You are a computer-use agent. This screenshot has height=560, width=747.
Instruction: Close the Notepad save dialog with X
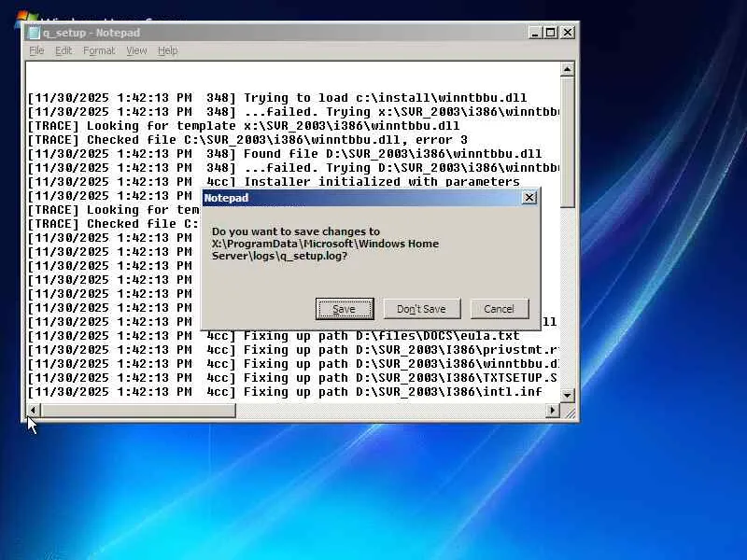529,198
